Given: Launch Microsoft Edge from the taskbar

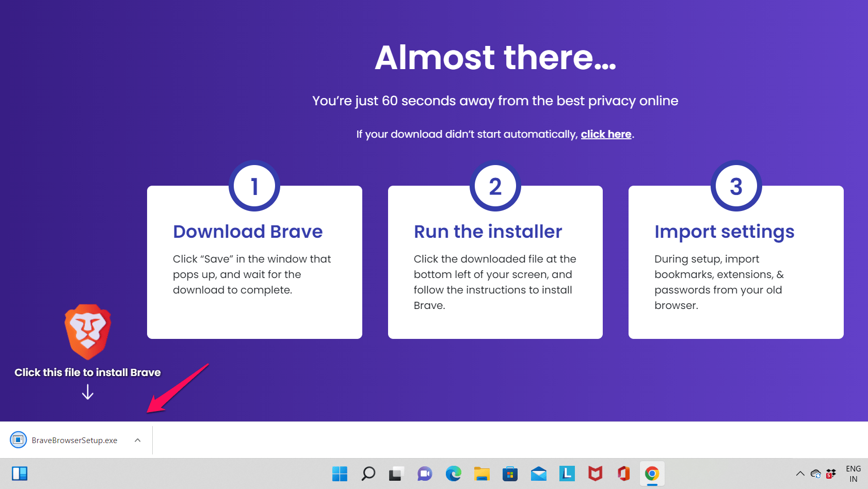Looking at the screenshot, I should point(453,474).
